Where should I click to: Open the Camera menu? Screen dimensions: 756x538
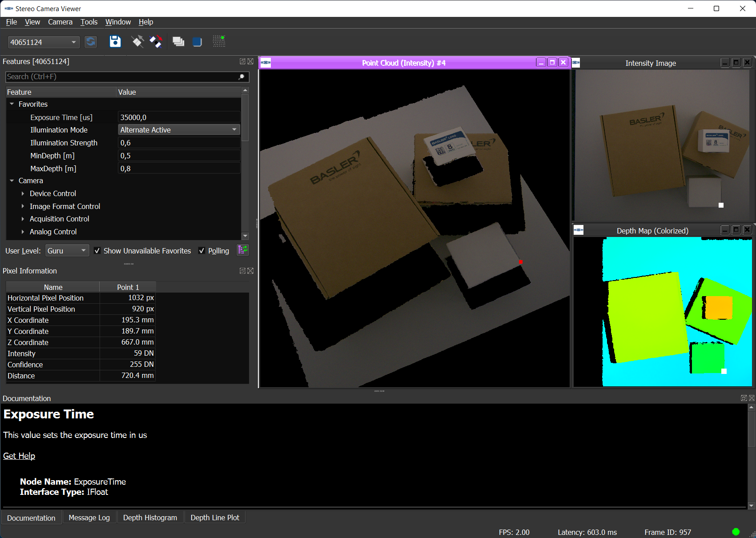coord(60,22)
